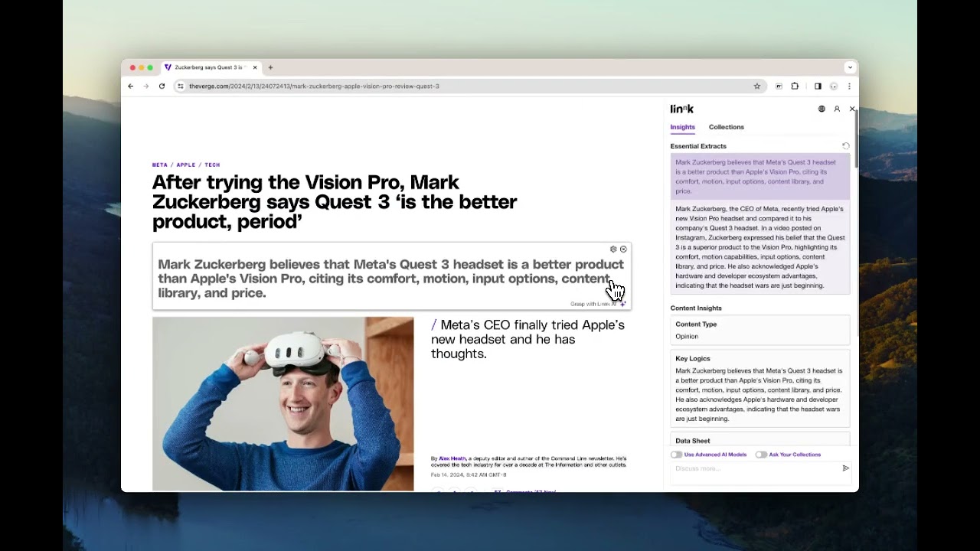Image resolution: width=980 pixels, height=551 pixels.
Task: Click the send arrow beside Discuss more
Action: (846, 468)
